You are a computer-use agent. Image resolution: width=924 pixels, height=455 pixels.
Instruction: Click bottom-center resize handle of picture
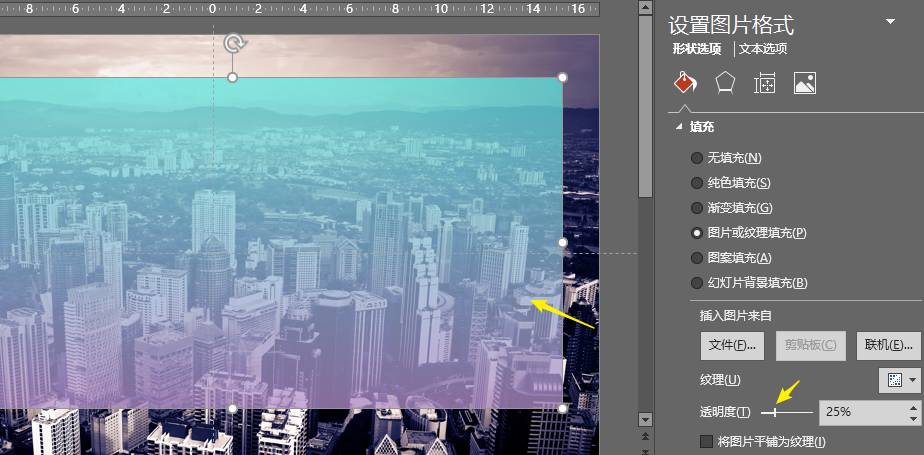click(x=232, y=408)
